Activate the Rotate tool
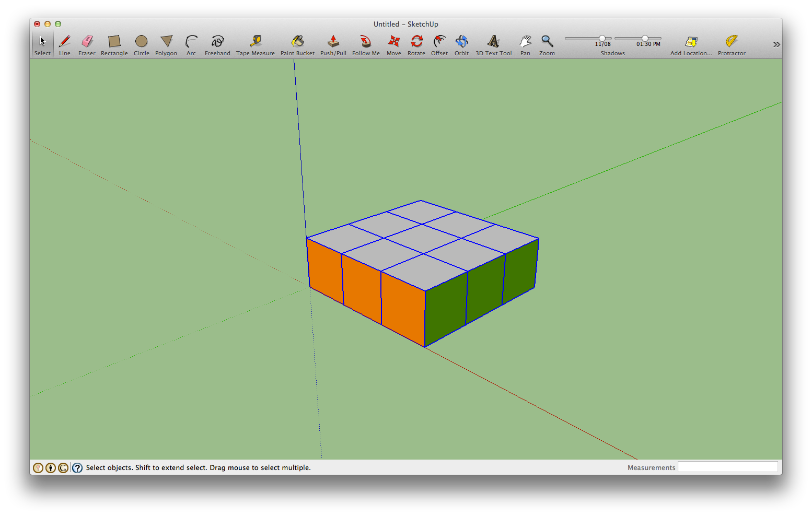Image resolution: width=812 pixels, height=516 pixels. tap(416, 42)
